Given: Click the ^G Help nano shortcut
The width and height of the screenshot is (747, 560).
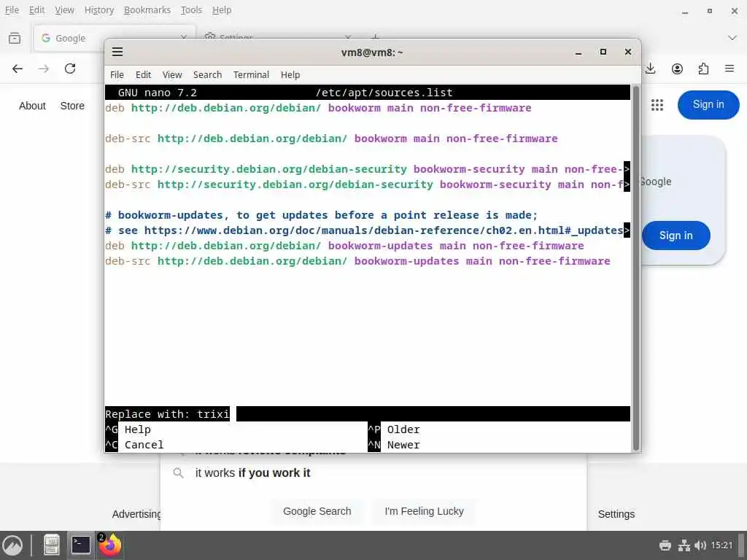Looking at the screenshot, I should coord(128,429).
